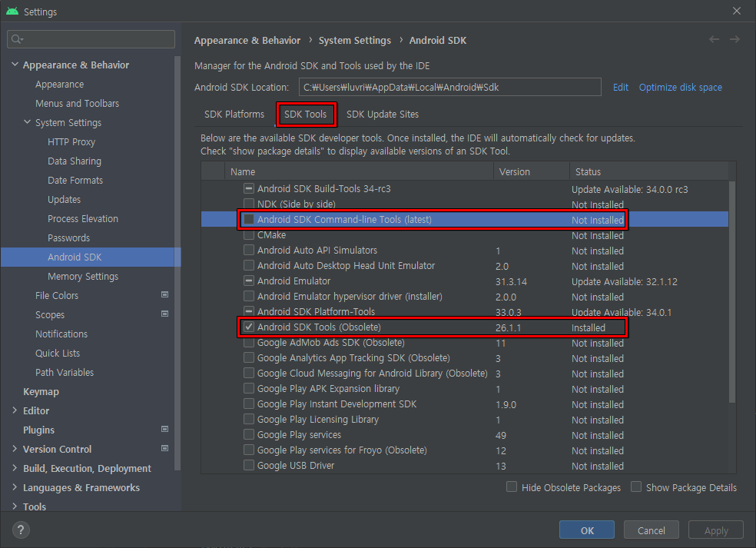Uncheck Android SDK Tools (Obsolete) checkbox
The height and width of the screenshot is (548, 756).
click(x=249, y=327)
